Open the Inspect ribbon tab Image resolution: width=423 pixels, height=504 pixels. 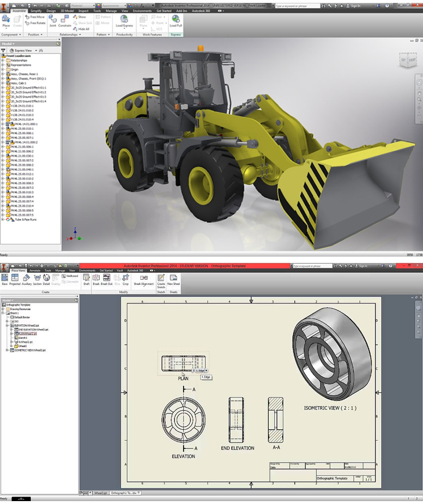pyautogui.click(x=83, y=11)
